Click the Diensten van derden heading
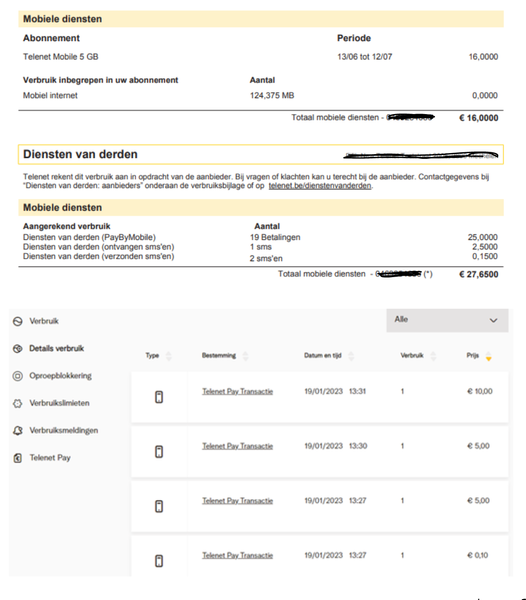Screen dimensions: 526x600 pyautogui.click(x=80, y=154)
